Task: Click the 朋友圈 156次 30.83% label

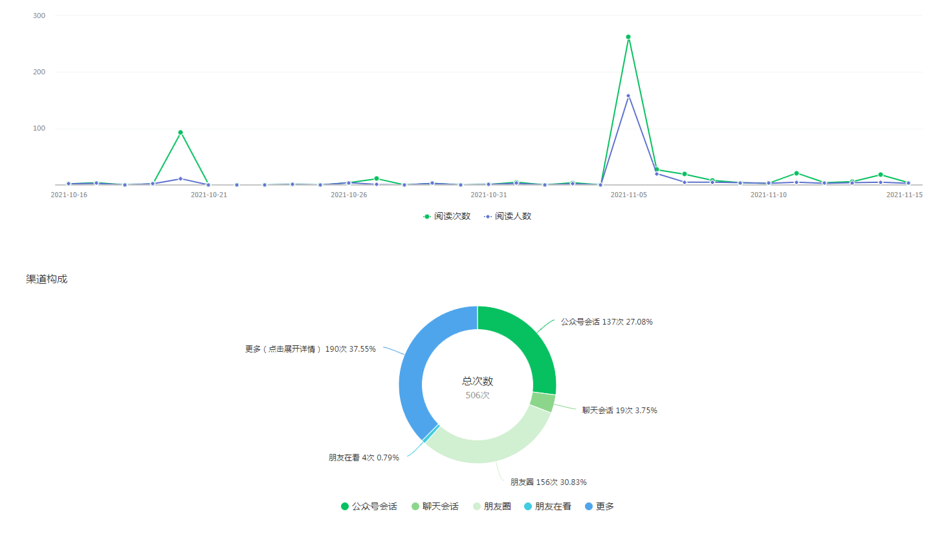Action: click(x=548, y=482)
